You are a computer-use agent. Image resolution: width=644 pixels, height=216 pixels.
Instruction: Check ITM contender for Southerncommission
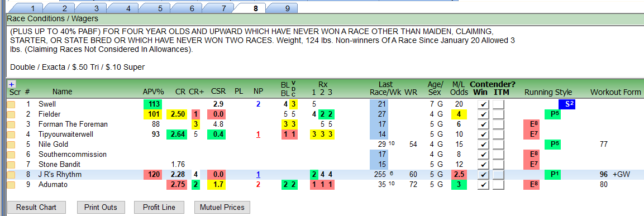498,155
